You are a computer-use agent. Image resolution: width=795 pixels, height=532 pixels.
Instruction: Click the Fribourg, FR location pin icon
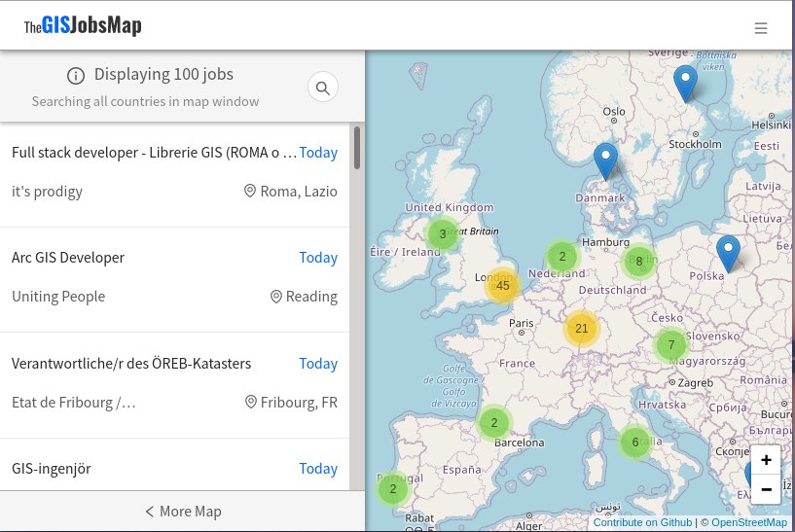tap(250, 402)
